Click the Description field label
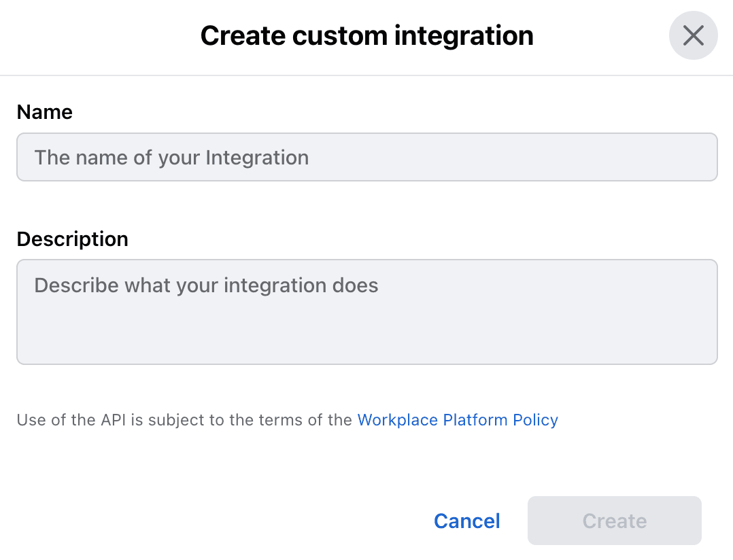This screenshot has height=560, width=733. (72, 239)
